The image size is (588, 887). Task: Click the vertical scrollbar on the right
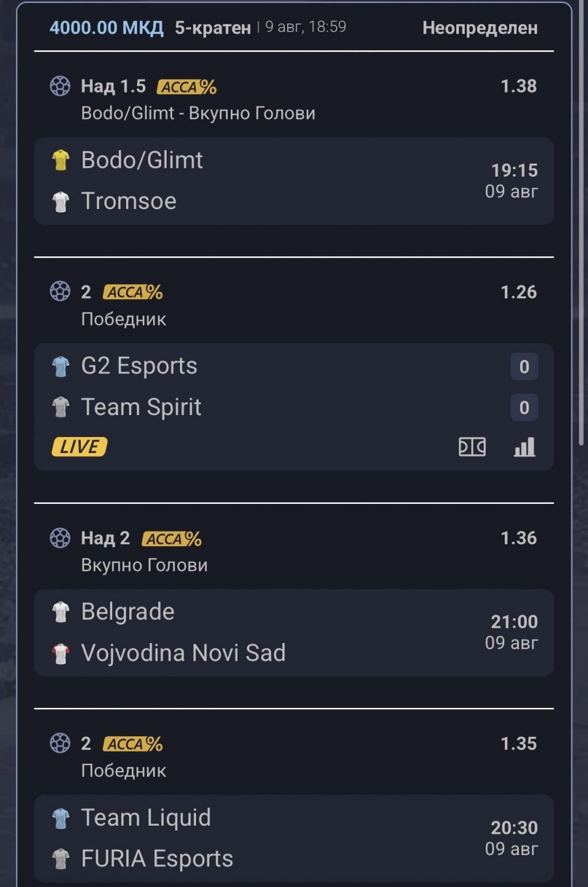(581, 224)
